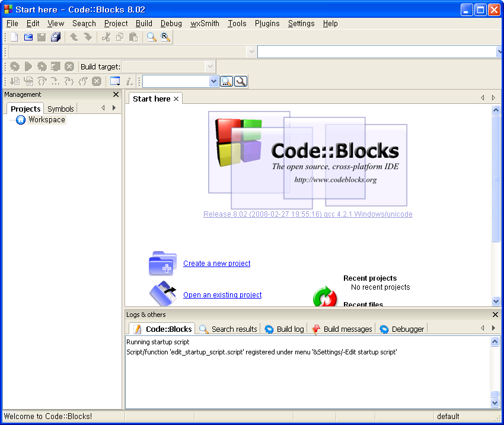Click the Paste icon on the main toolbar

(x=133, y=37)
